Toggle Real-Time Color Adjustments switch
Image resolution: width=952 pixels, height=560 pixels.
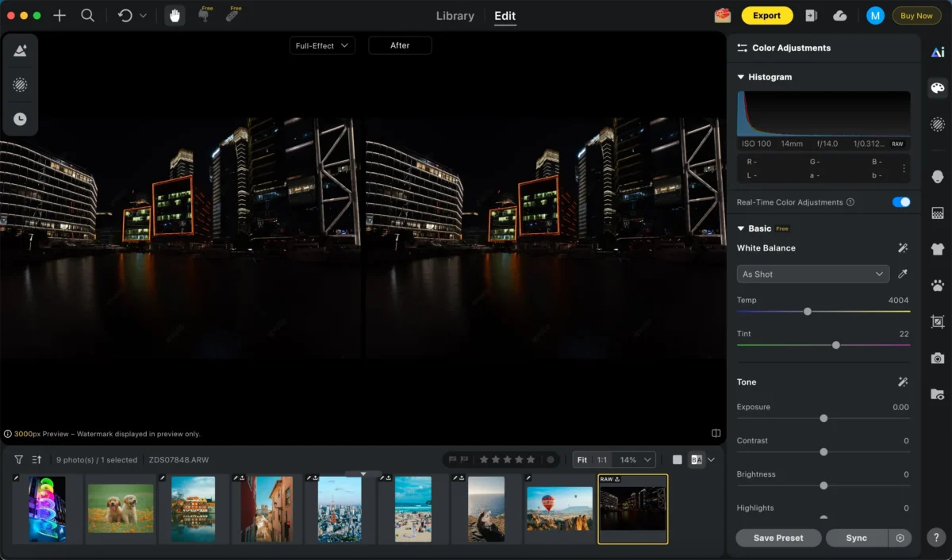click(900, 202)
